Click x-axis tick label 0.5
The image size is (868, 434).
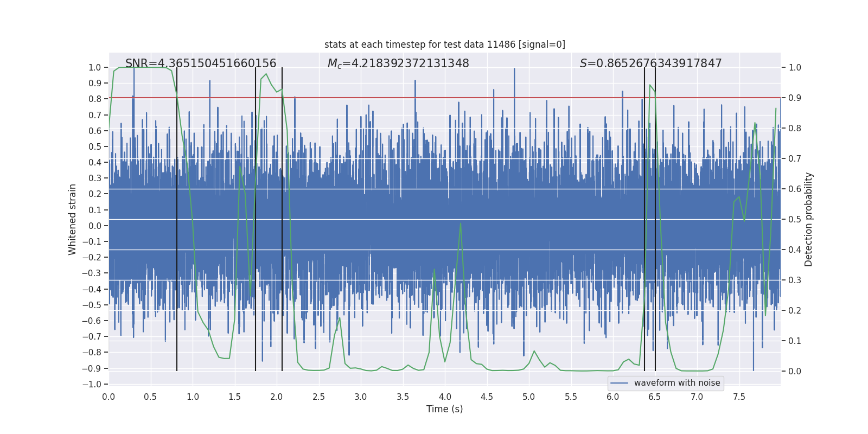(x=150, y=397)
